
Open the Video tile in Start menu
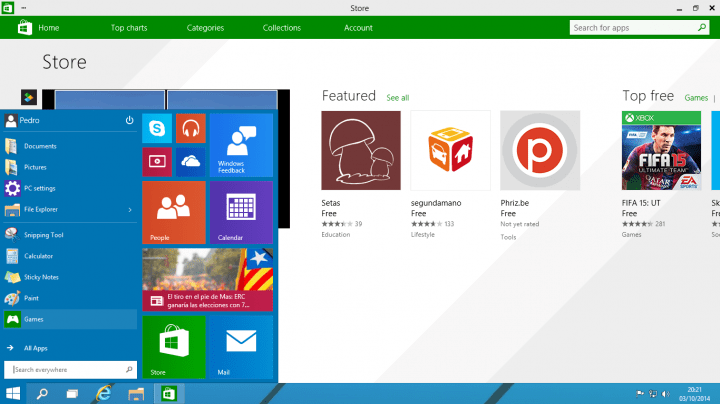tap(157, 162)
